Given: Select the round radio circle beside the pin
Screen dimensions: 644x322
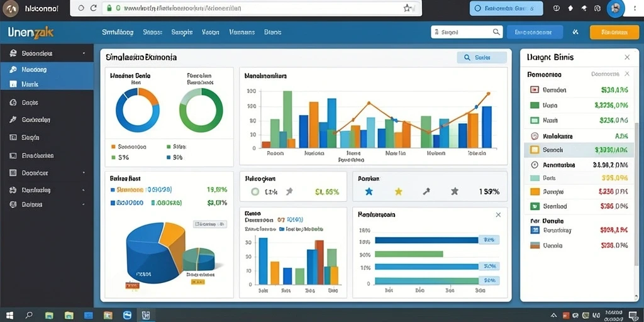Looking at the screenshot, I should click(255, 191).
